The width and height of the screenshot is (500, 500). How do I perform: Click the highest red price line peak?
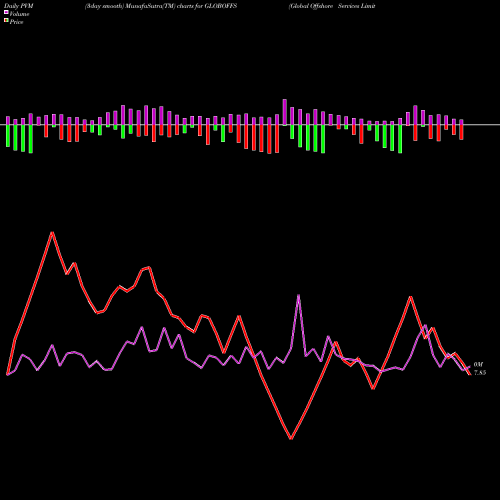click(52, 232)
